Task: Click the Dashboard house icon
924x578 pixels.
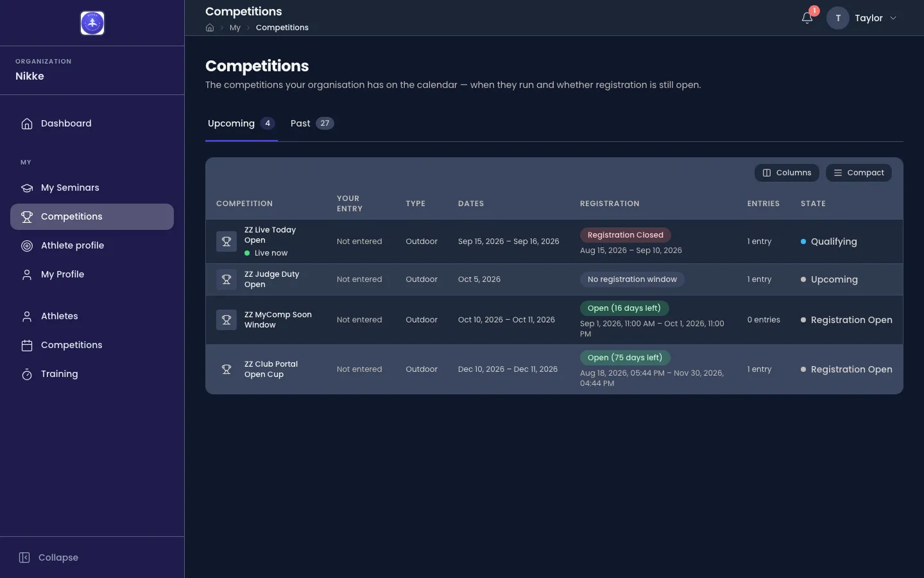Action: [27, 123]
